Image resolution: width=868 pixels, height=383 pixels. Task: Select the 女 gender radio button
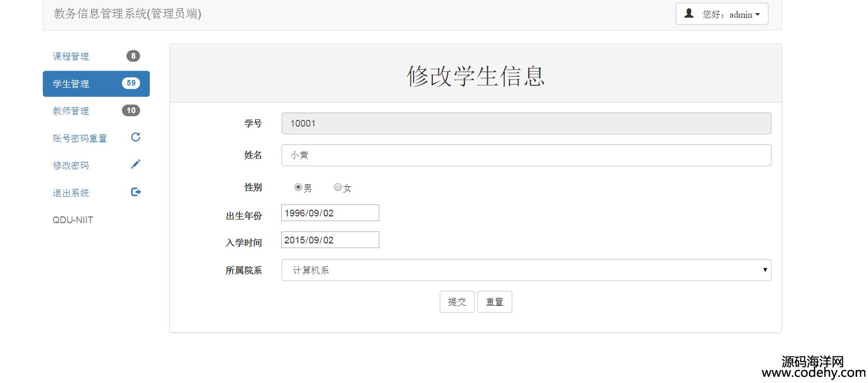pos(338,187)
